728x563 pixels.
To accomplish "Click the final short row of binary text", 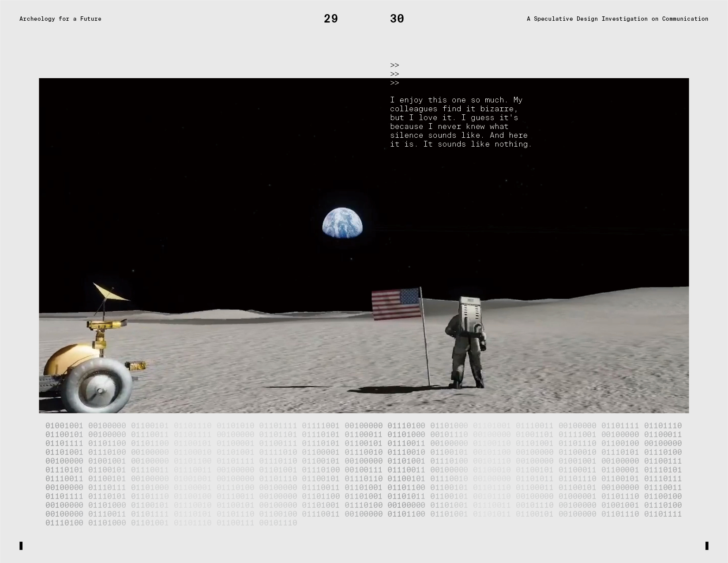I will pos(171,523).
